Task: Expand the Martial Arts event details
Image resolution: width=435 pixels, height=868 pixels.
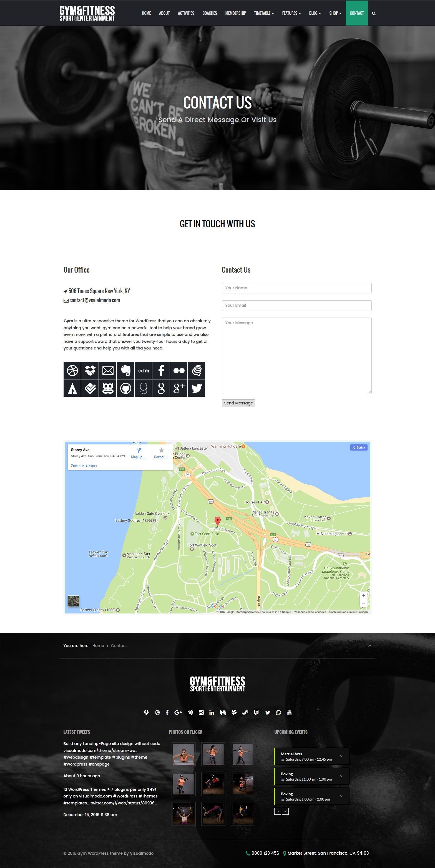Action: click(x=342, y=756)
